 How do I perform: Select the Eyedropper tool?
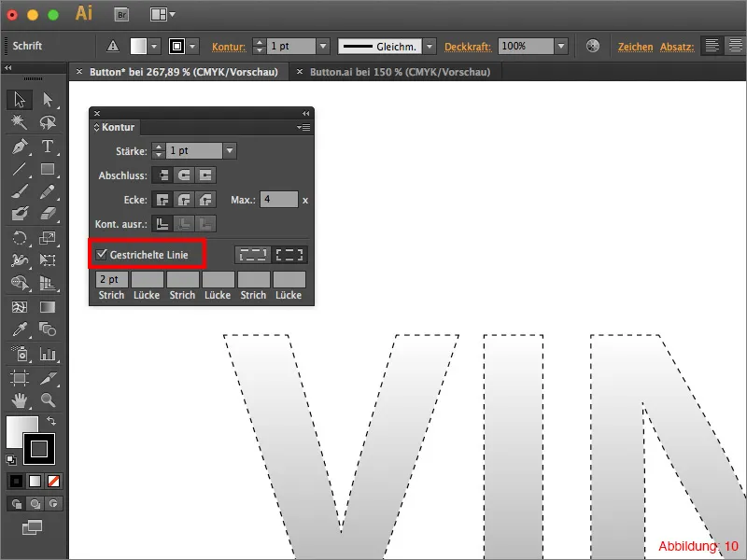pyautogui.click(x=20, y=329)
